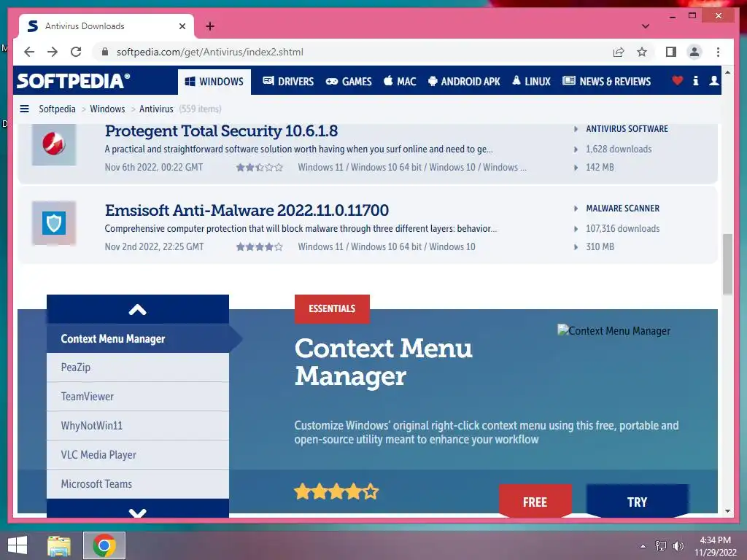Image resolution: width=747 pixels, height=560 pixels.
Task: Reload the Antivirus Downloads page
Action: (76, 52)
